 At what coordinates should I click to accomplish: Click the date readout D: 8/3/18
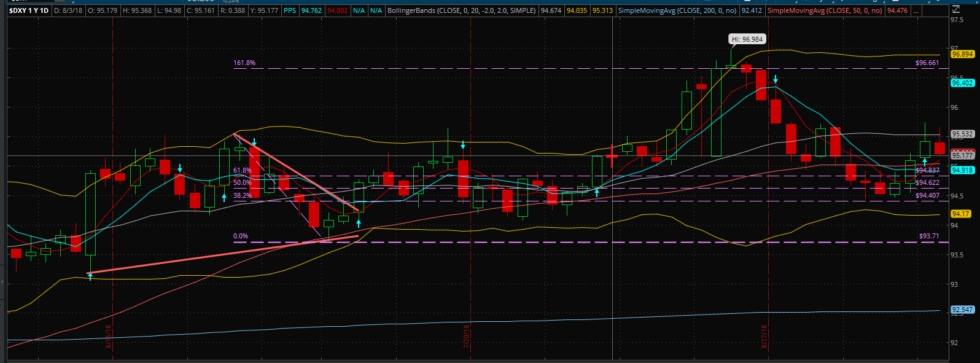point(68,10)
